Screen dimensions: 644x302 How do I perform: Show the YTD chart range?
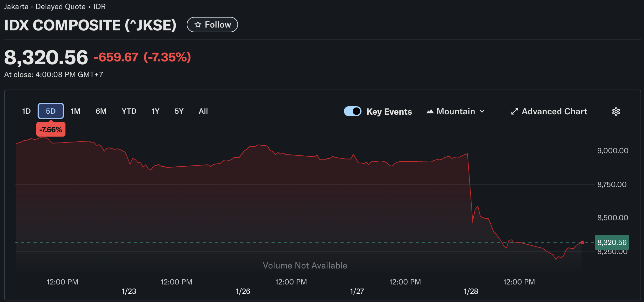point(129,111)
